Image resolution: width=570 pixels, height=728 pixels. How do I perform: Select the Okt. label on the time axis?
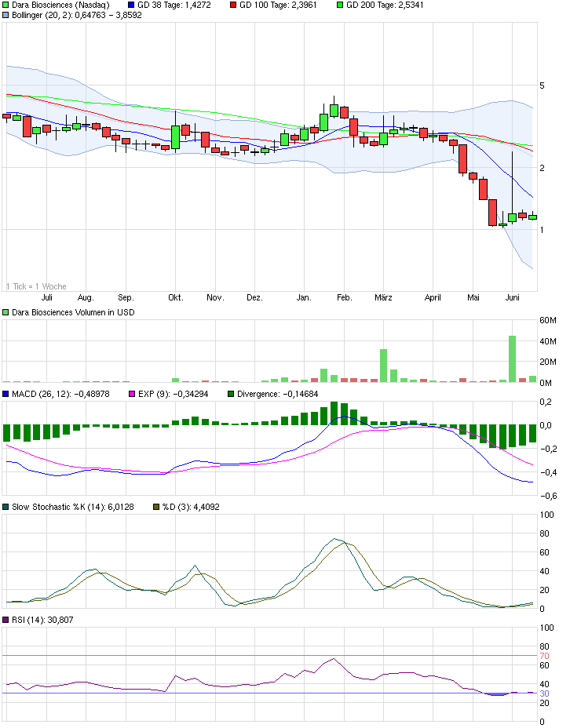click(x=175, y=298)
